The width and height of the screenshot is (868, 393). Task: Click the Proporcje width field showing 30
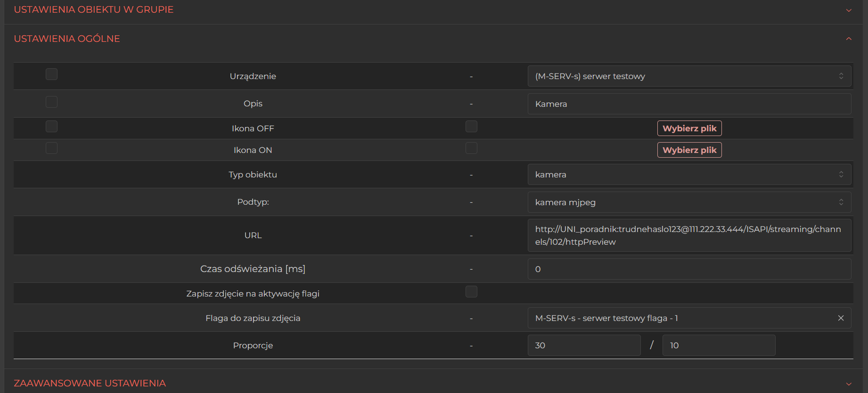click(584, 345)
